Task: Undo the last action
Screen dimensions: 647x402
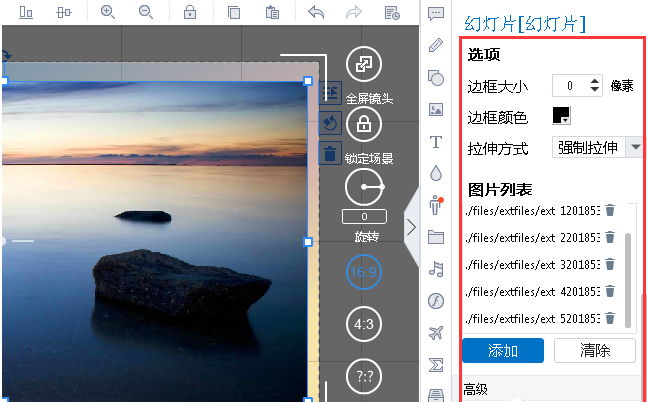Action: [316, 12]
